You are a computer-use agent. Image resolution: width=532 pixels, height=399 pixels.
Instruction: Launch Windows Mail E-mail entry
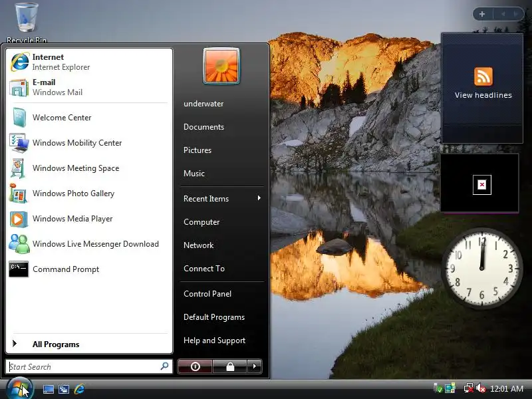coord(89,87)
